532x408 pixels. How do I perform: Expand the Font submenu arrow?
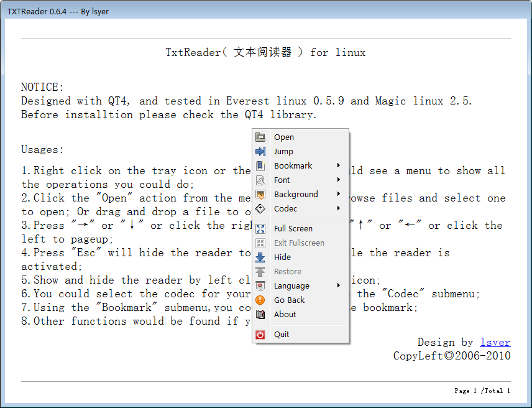tap(339, 180)
